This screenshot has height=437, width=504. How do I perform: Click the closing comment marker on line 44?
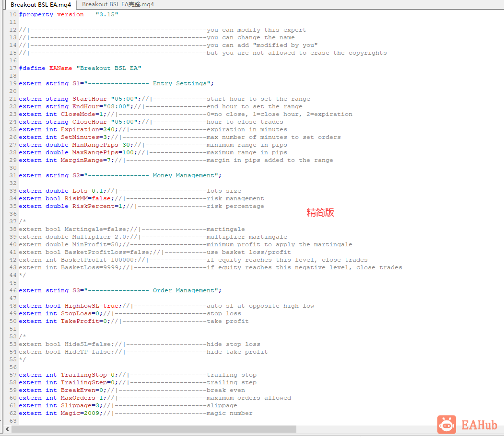[23, 276]
